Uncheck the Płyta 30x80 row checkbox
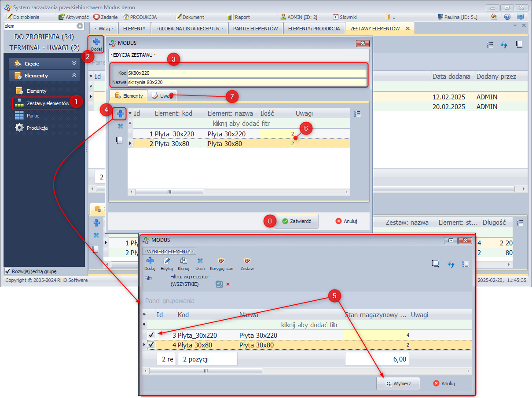532x398 pixels. (x=151, y=345)
